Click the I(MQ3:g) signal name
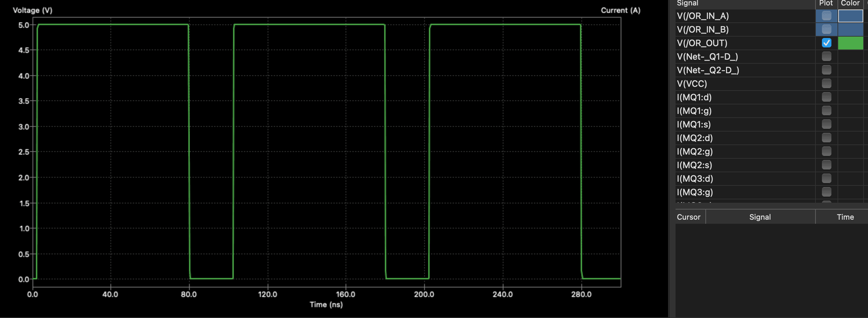This screenshot has height=318, width=868. click(x=695, y=192)
